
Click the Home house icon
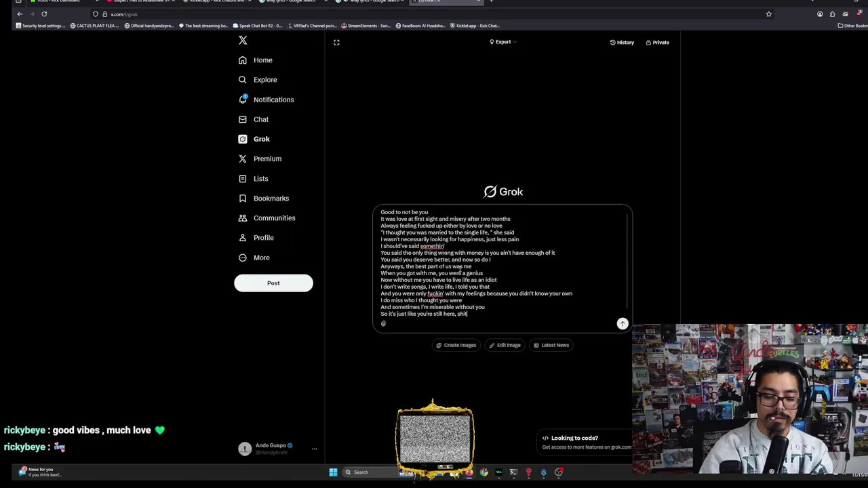pyautogui.click(x=242, y=60)
